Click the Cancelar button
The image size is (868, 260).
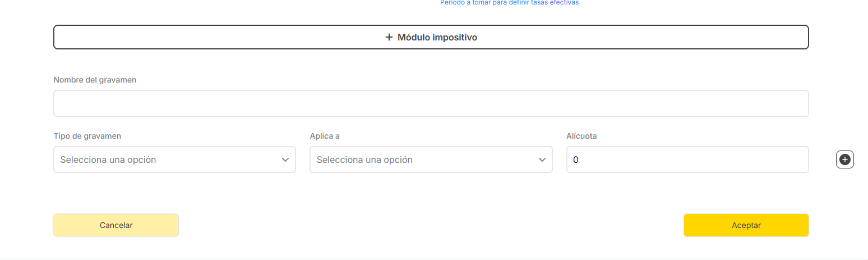tap(116, 225)
